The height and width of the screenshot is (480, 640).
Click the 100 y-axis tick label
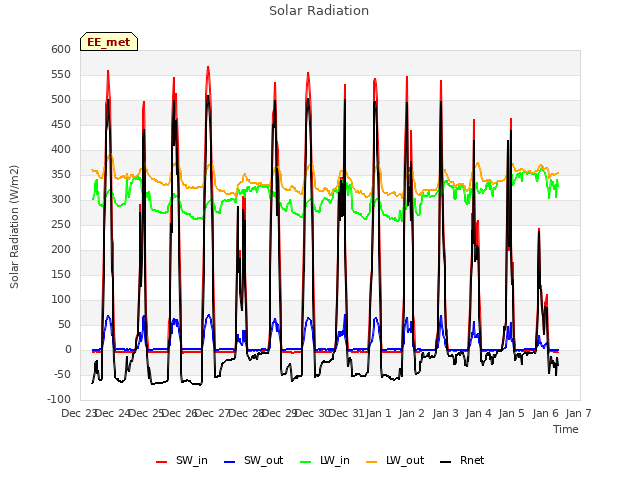[61, 300]
